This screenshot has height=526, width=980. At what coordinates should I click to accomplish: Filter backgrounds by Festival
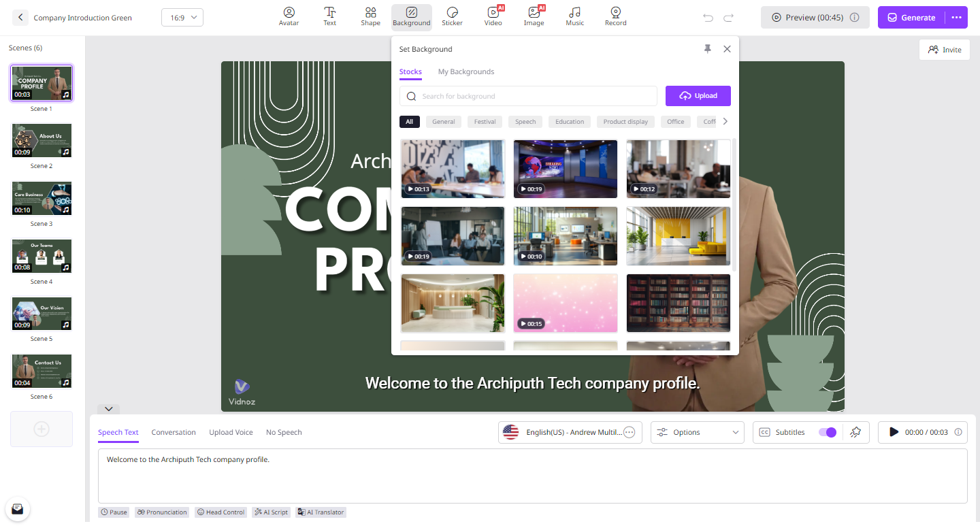click(485, 122)
